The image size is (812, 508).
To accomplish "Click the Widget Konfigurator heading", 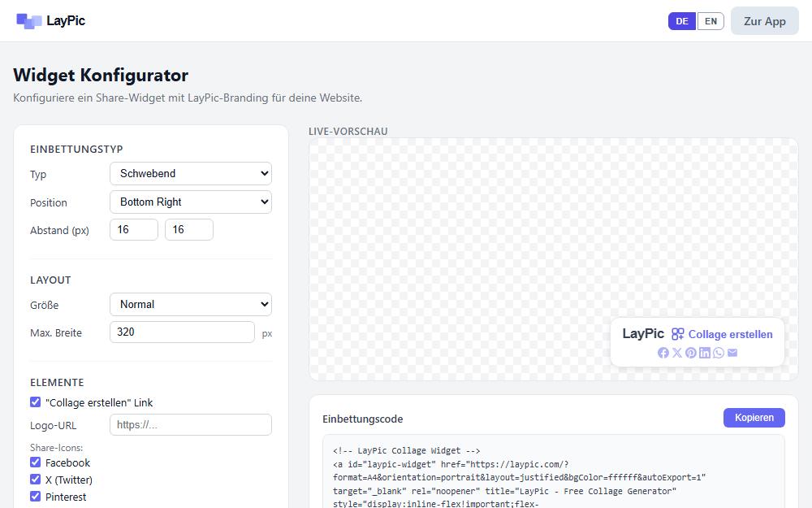I will point(101,75).
